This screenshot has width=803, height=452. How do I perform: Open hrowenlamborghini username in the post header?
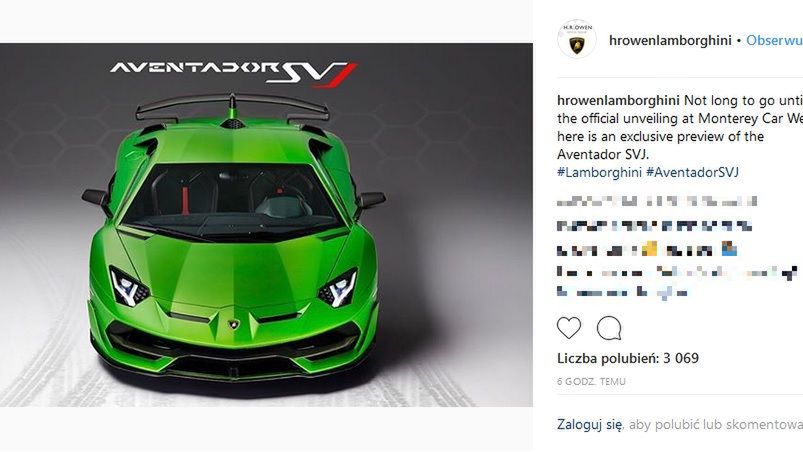pos(670,40)
